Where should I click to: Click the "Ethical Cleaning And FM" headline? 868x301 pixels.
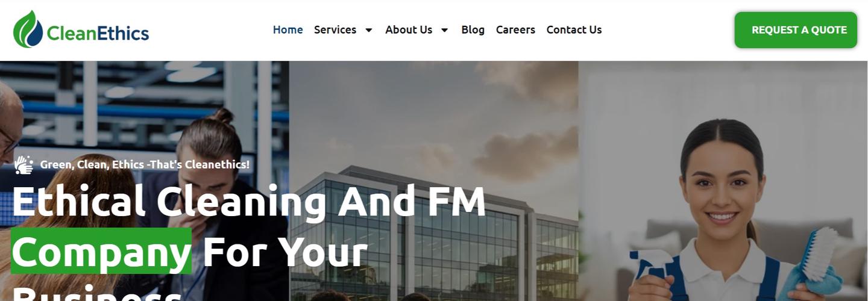point(248,201)
